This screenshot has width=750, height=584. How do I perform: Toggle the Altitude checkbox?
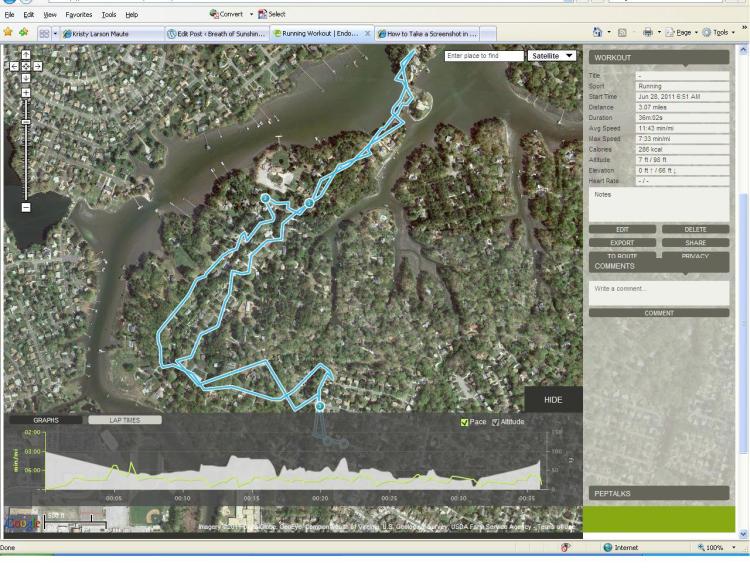tap(495, 422)
